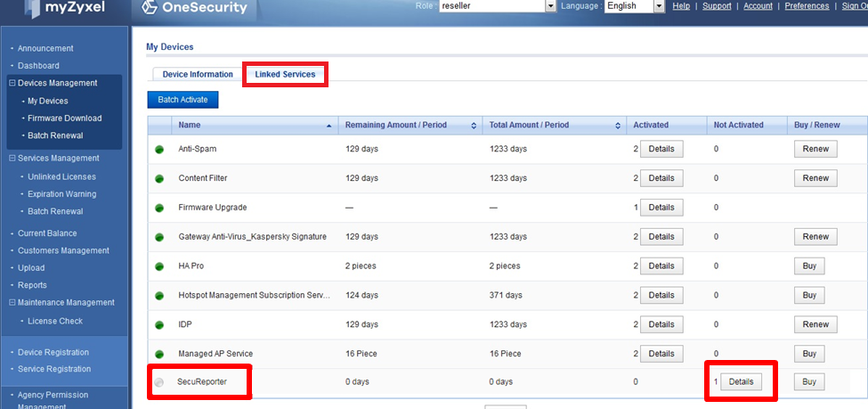Image resolution: width=868 pixels, height=409 pixels.
Task: Click Details for SecuReporter not activated
Action: coord(741,382)
